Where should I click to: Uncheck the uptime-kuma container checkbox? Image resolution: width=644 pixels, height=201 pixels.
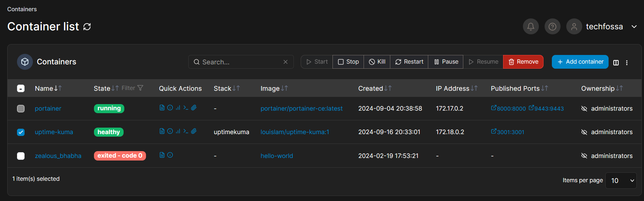pos(21,132)
